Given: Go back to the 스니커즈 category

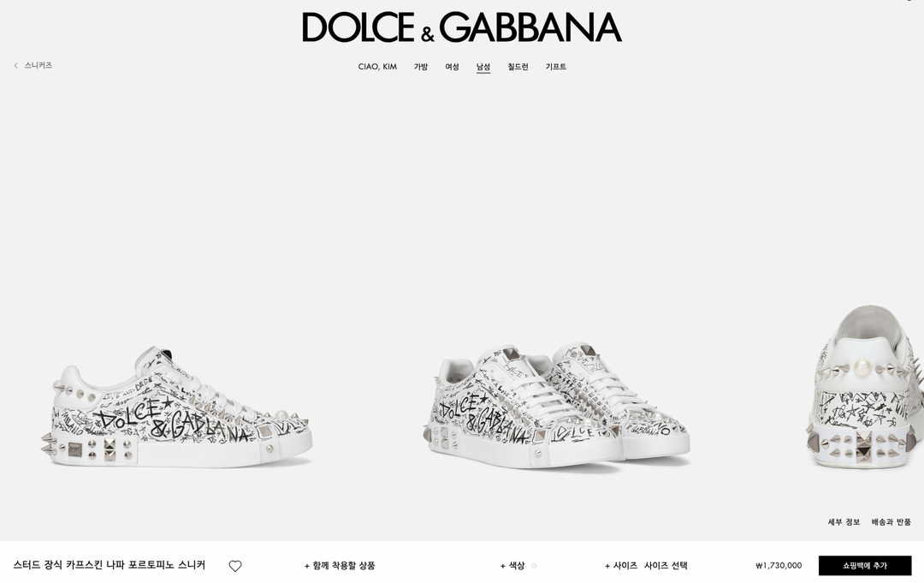Looking at the screenshot, I should (38, 65).
